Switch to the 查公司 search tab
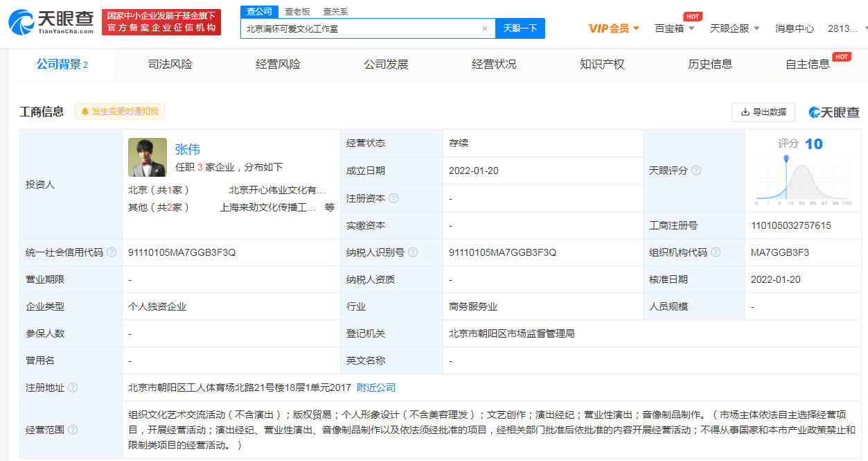Viewport: 868px width, 461px height. pos(260,12)
